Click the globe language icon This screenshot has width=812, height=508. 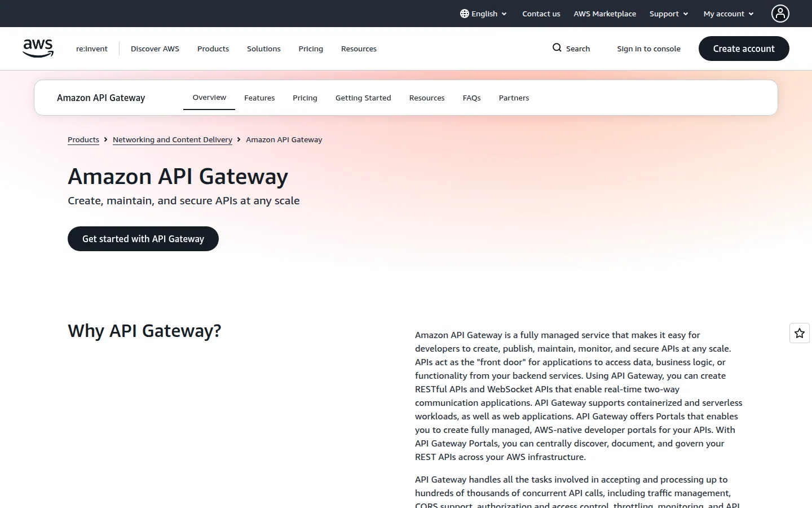point(465,14)
